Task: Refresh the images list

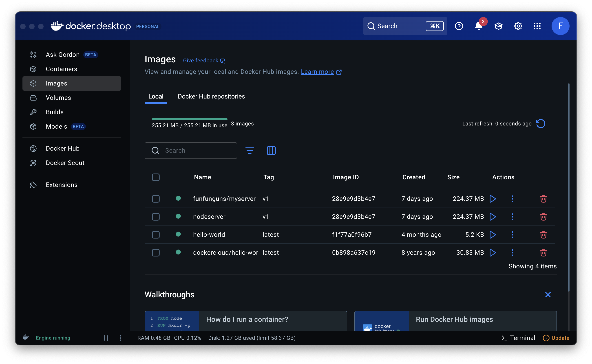Action: coord(541,124)
